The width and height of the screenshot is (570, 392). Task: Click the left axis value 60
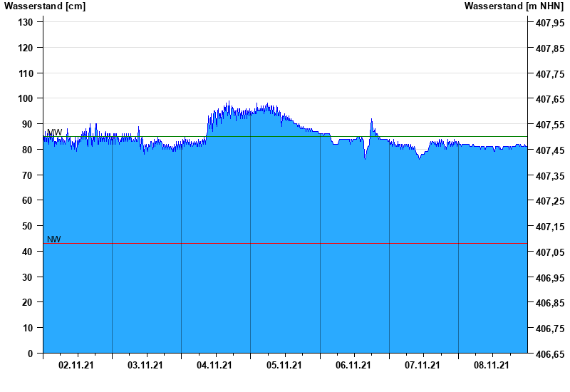[28, 200]
